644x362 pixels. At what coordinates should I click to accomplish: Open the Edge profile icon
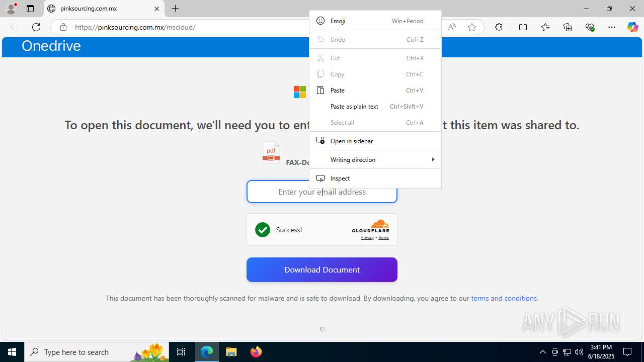11,8
